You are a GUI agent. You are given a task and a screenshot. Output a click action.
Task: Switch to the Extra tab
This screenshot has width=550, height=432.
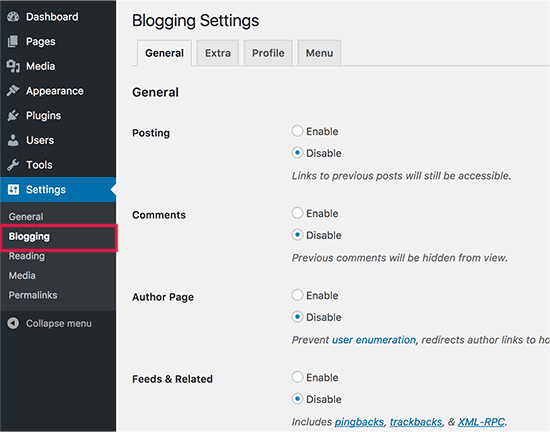point(218,53)
